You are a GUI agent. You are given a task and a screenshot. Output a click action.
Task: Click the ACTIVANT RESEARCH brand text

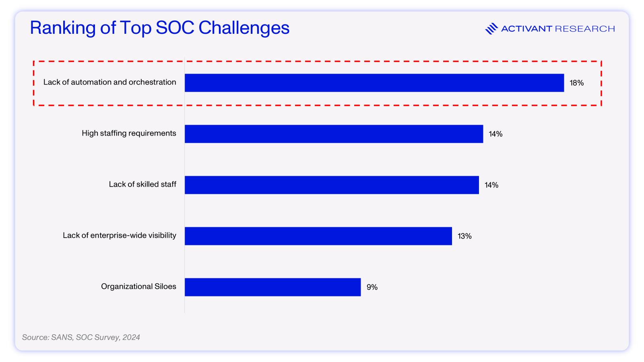558,29
